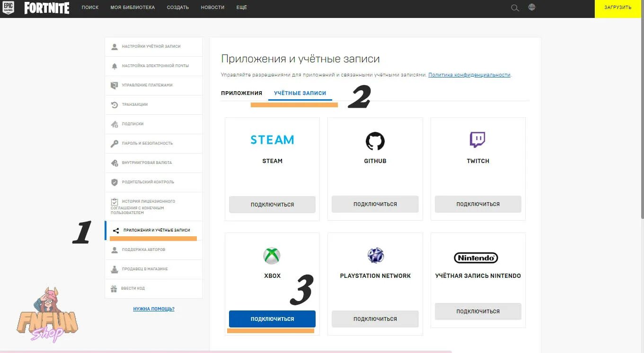Click the gift icon beside Ввести код
The height and width of the screenshot is (353, 644).
click(114, 289)
